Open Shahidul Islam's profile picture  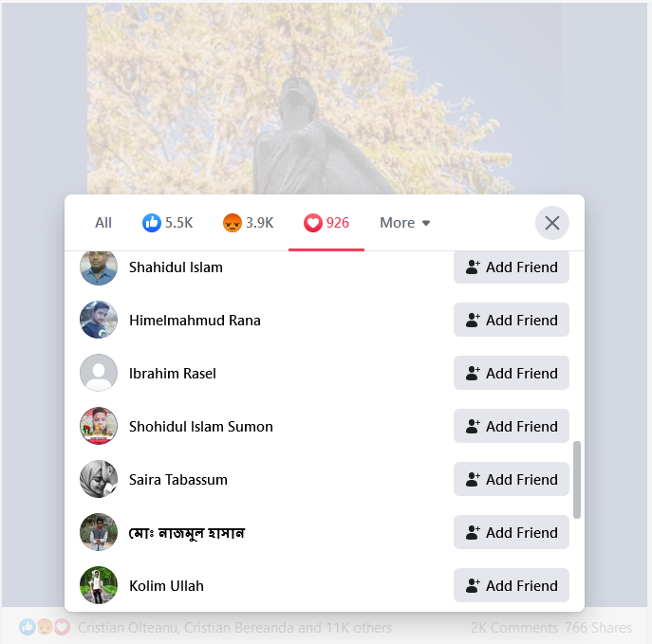click(x=99, y=267)
